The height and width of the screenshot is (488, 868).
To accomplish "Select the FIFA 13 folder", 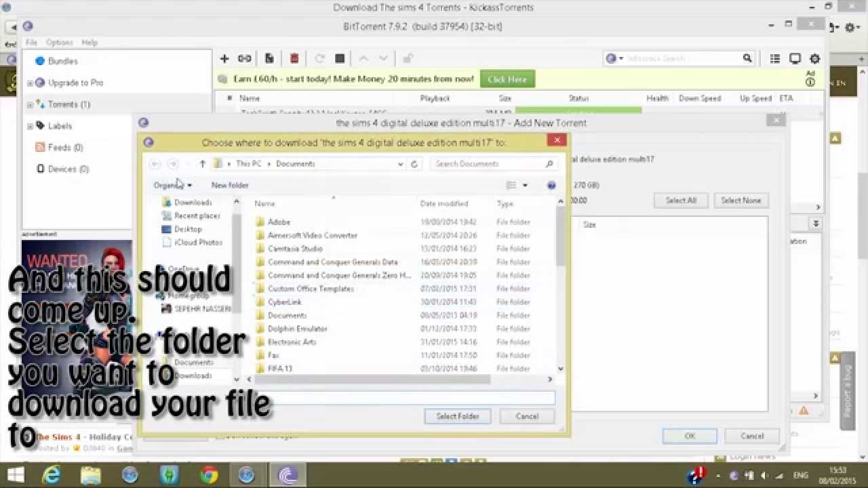I will (279, 369).
